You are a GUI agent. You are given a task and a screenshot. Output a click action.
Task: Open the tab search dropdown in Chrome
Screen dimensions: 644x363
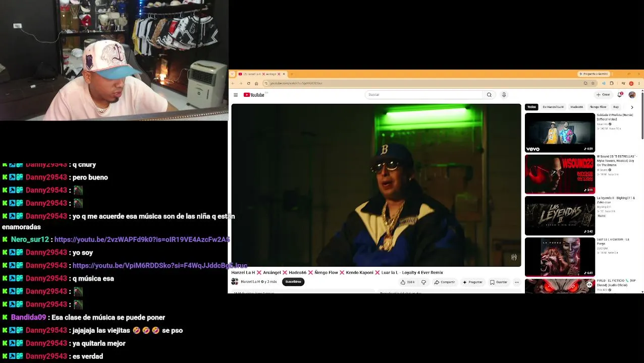(x=233, y=74)
